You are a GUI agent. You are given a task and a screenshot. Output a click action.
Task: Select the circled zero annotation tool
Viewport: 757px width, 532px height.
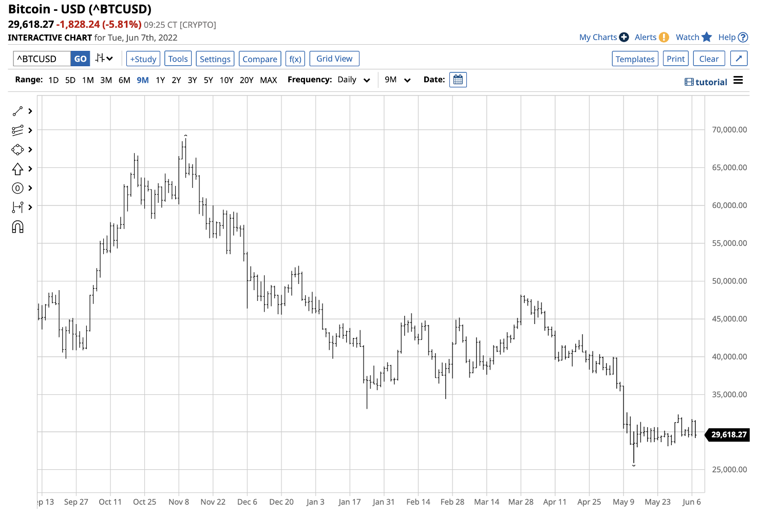[x=17, y=188]
